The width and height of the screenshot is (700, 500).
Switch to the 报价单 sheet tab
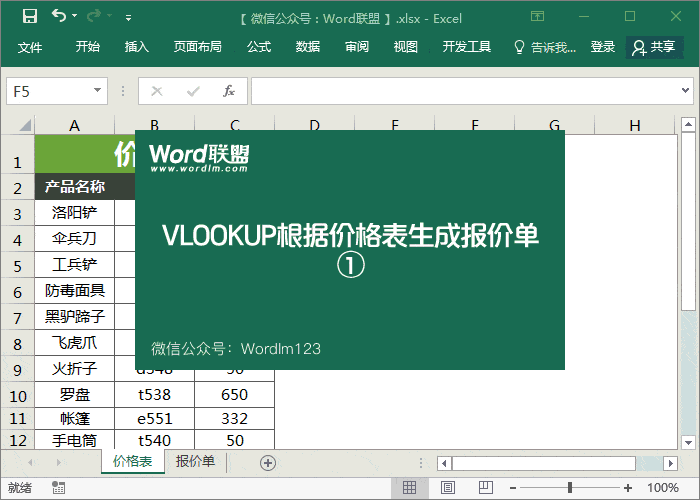pyautogui.click(x=195, y=461)
